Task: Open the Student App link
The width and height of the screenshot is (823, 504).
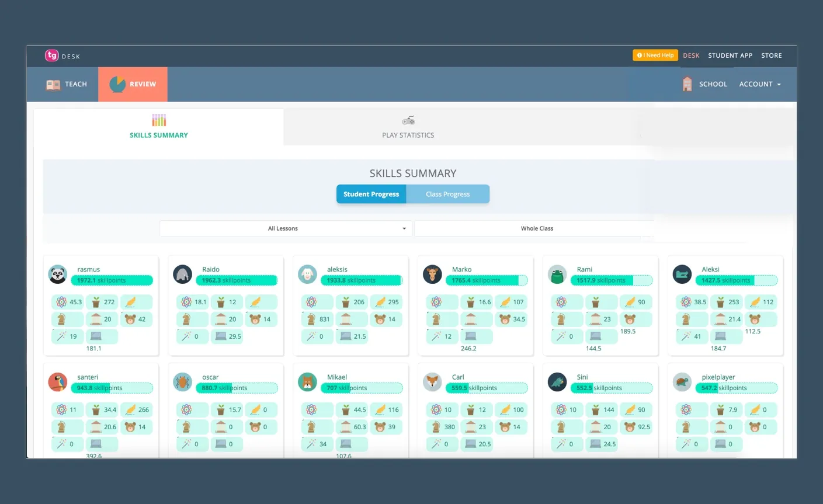Action: tap(730, 55)
